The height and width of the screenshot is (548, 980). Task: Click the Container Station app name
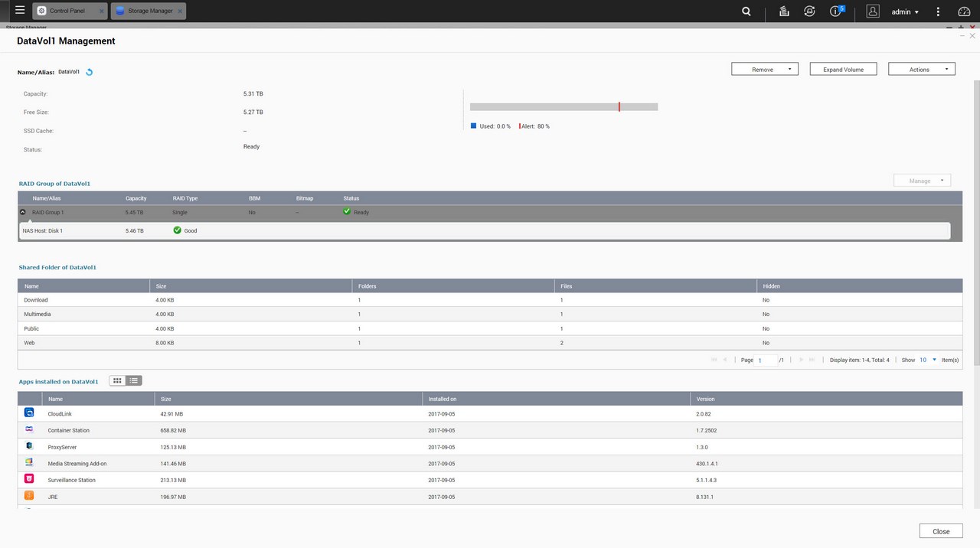click(x=68, y=430)
